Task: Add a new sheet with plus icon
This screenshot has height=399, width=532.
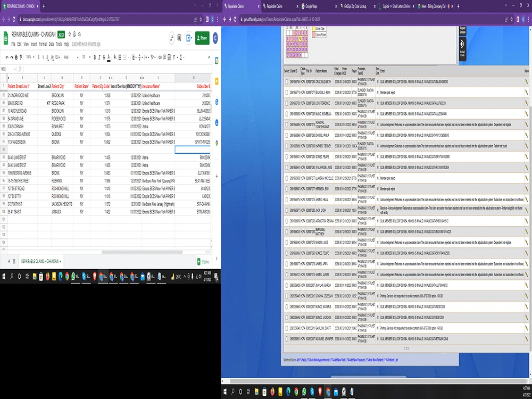Action: pyautogui.click(x=9, y=261)
